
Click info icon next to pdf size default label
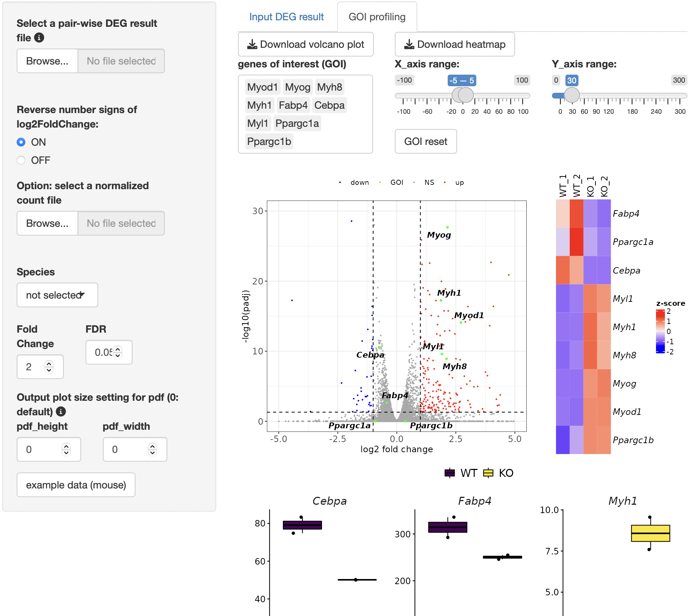61,411
